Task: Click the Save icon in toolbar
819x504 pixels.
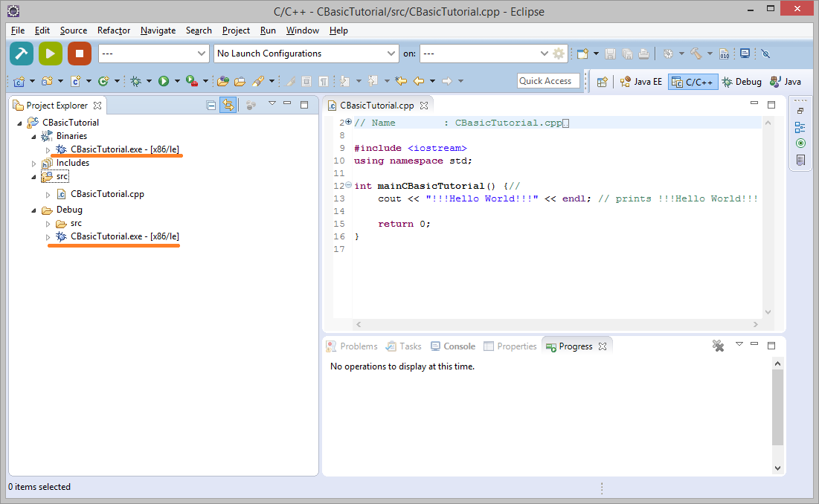Action: 610,54
